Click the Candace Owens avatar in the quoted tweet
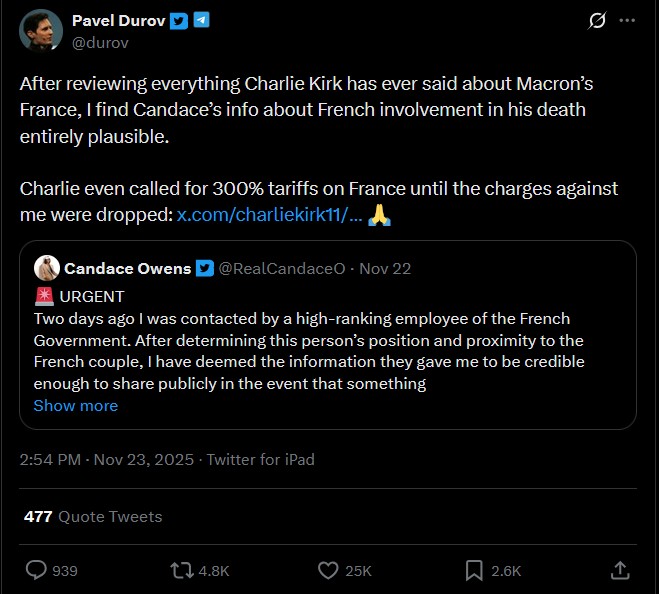Screen dimensions: 659x594 [x=46, y=268]
